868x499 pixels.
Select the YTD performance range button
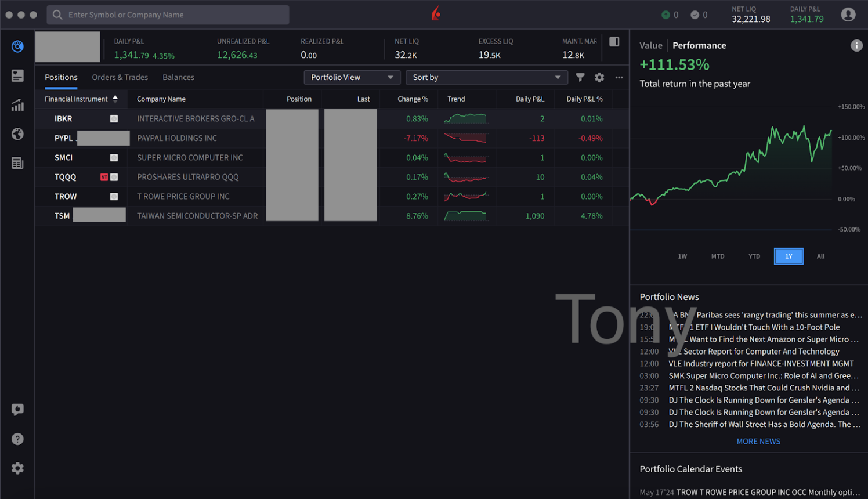coord(754,256)
